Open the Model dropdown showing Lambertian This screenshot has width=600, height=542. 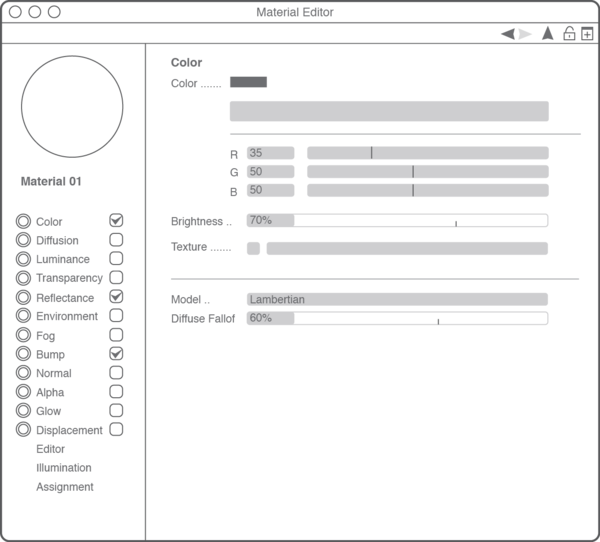pos(397,299)
